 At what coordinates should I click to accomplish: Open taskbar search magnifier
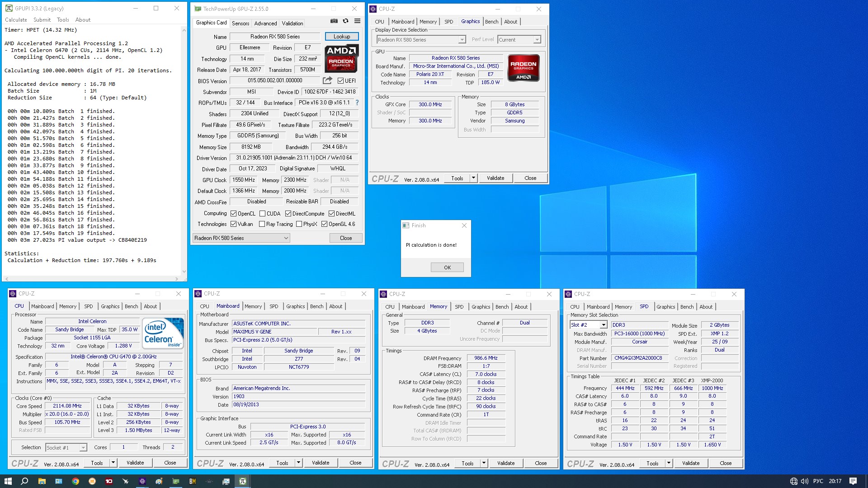tap(25, 481)
